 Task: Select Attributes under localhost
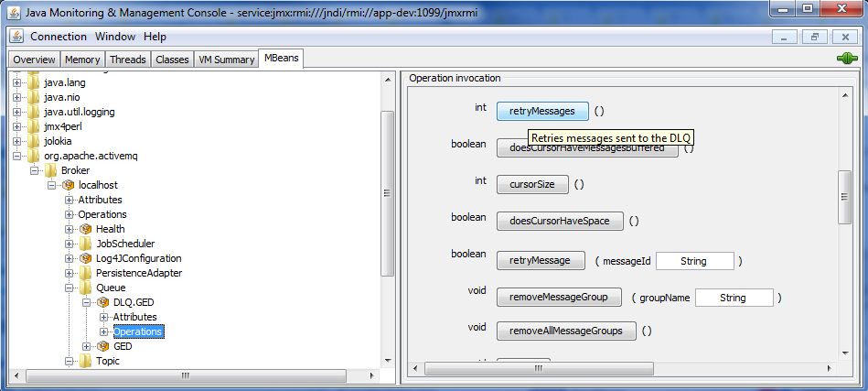(x=100, y=200)
